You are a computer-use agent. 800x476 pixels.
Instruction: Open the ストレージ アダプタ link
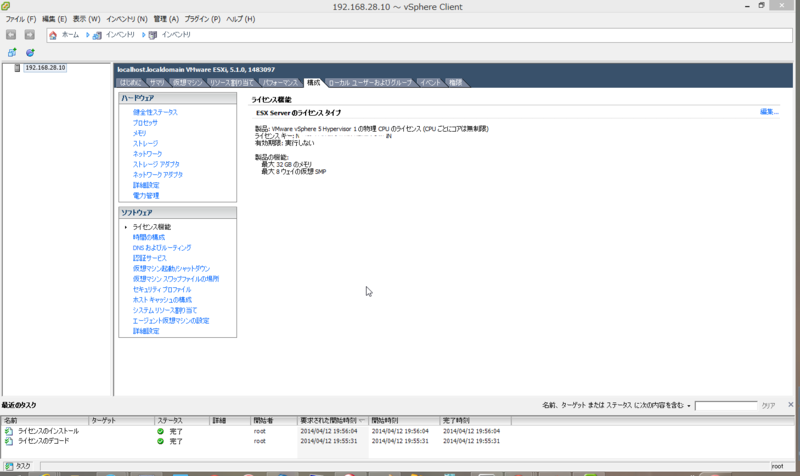coord(156,164)
